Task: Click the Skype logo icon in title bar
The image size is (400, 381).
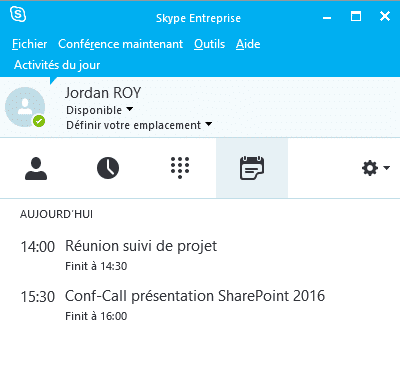Action: click(18, 14)
